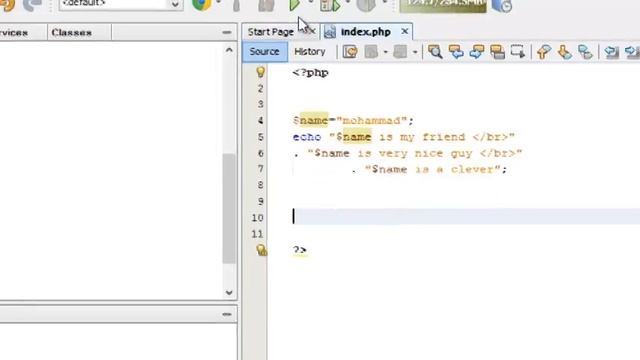Click line number 6 in the gutter
This screenshot has height=360, width=640.
[x=260, y=153]
